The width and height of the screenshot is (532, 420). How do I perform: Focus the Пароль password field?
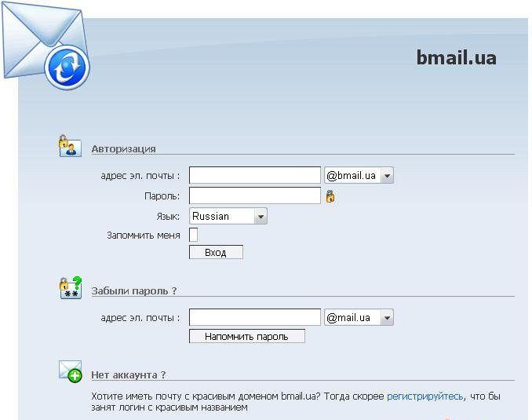pyautogui.click(x=255, y=195)
